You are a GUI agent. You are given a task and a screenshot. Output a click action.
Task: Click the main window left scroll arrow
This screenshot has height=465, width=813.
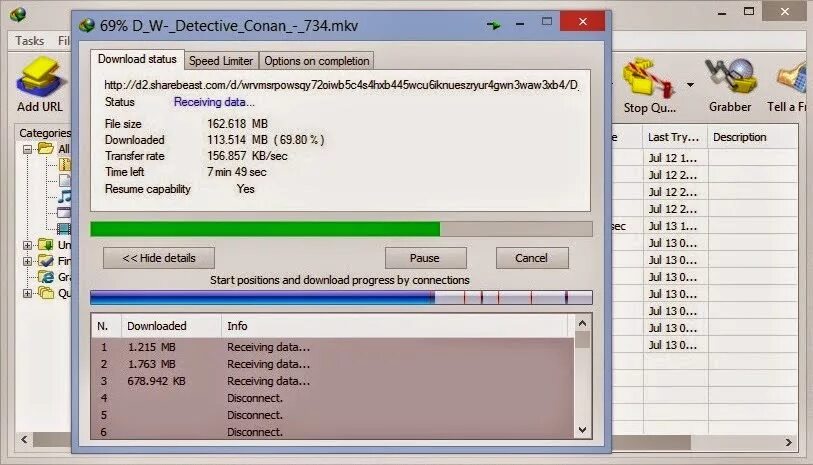click(24, 440)
